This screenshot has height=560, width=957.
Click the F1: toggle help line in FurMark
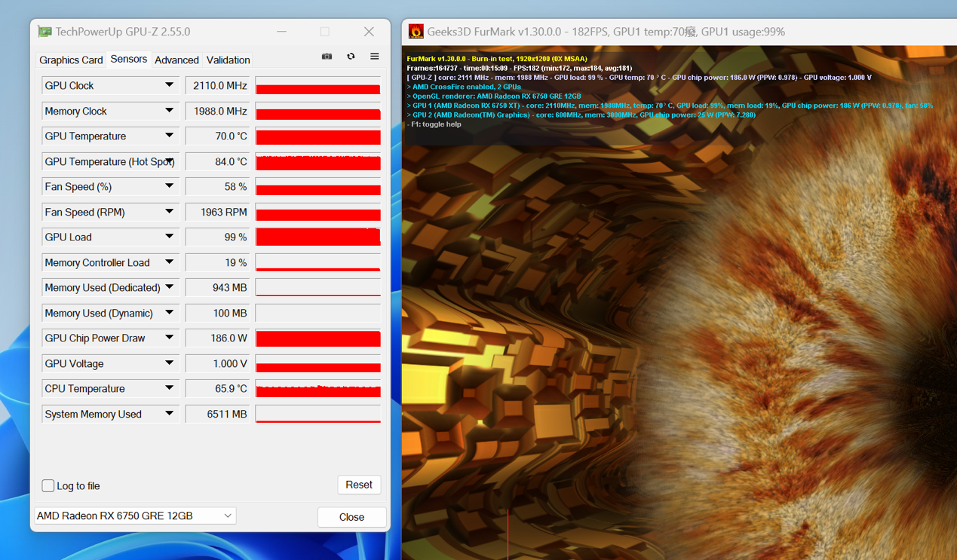434,124
